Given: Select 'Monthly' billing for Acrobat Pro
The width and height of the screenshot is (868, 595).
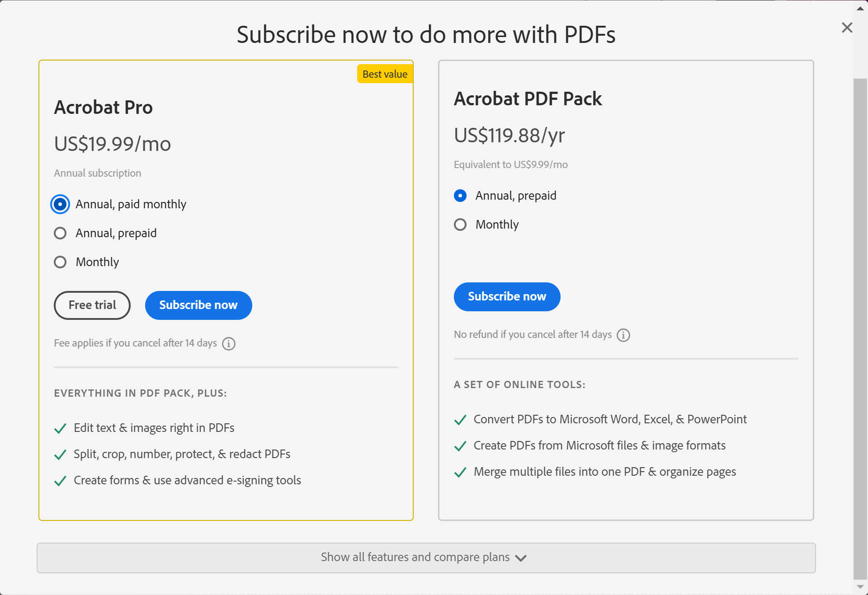Looking at the screenshot, I should (x=60, y=262).
